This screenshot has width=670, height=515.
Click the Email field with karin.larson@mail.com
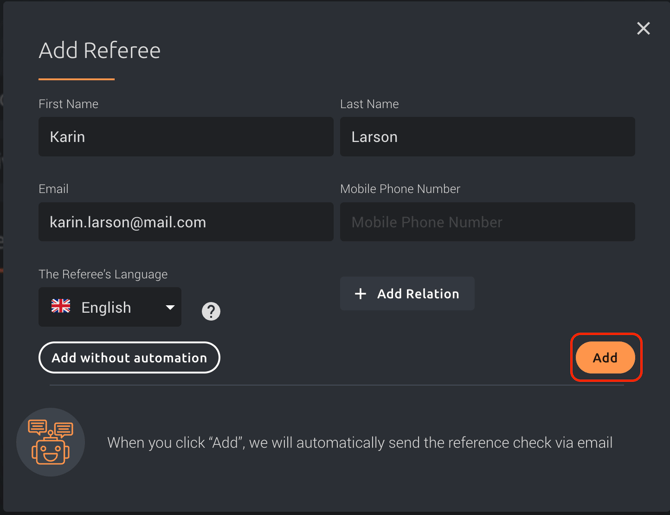point(186,222)
